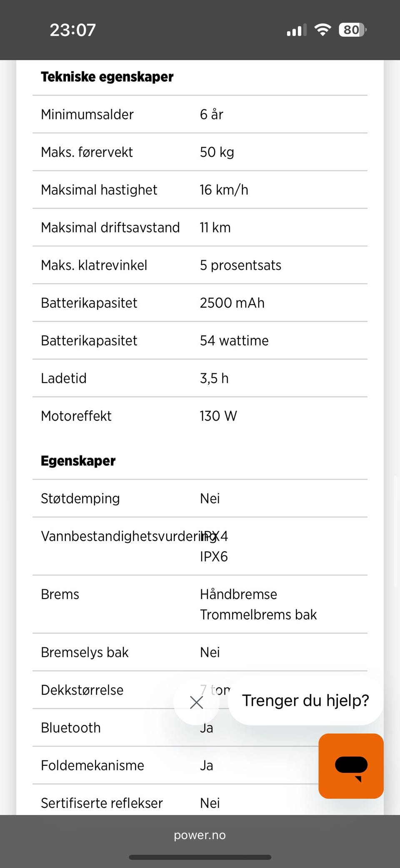
Task: Tap the battery indicator showing 80
Action: [x=352, y=30]
